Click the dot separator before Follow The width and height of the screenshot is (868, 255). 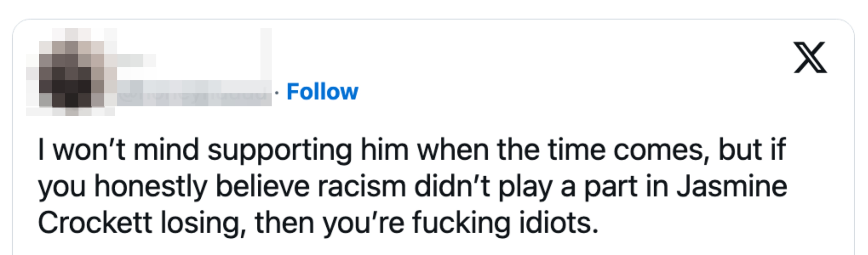coord(276,92)
